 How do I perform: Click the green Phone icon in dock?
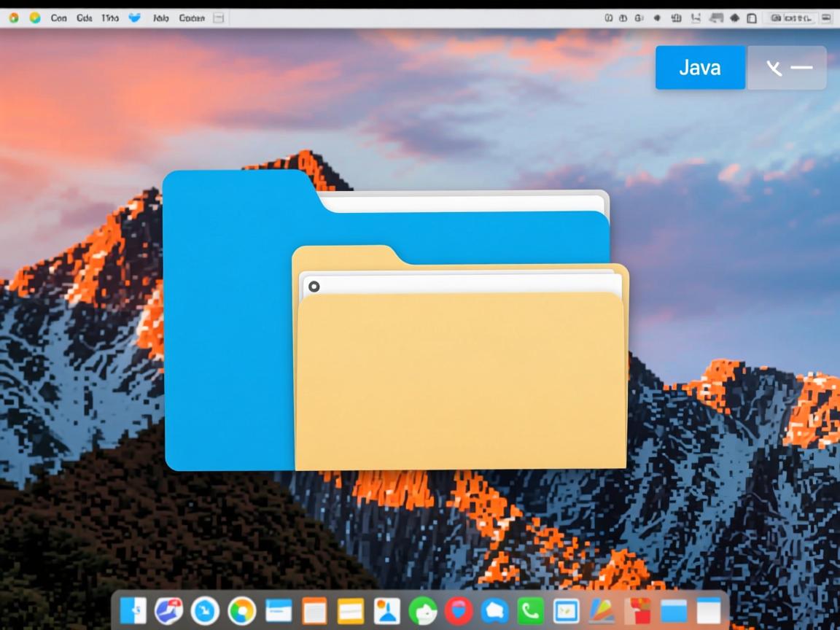click(x=530, y=610)
